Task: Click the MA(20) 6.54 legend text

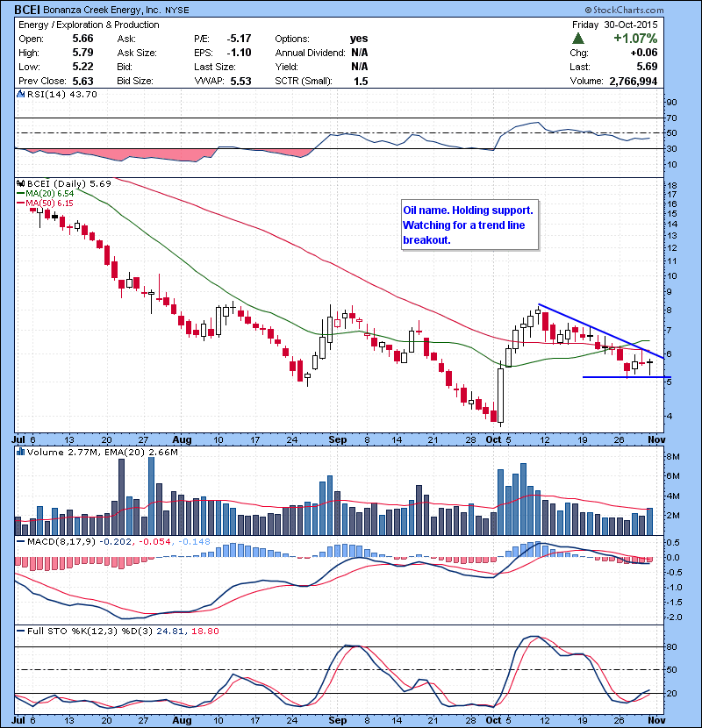Action: (x=50, y=194)
